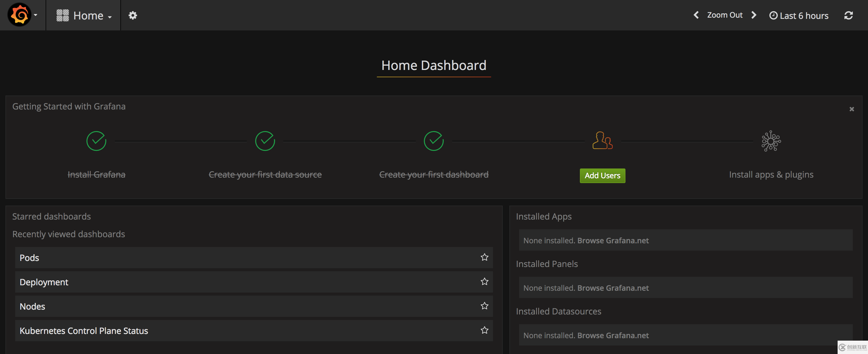Click Zoom Out time range
This screenshot has width=868, height=354.
pos(725,15)
